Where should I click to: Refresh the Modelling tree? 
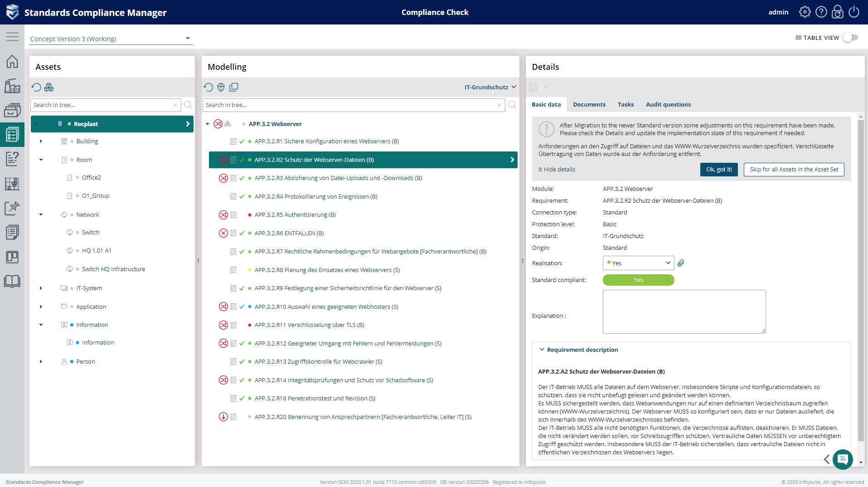click(x=208, y=87)
